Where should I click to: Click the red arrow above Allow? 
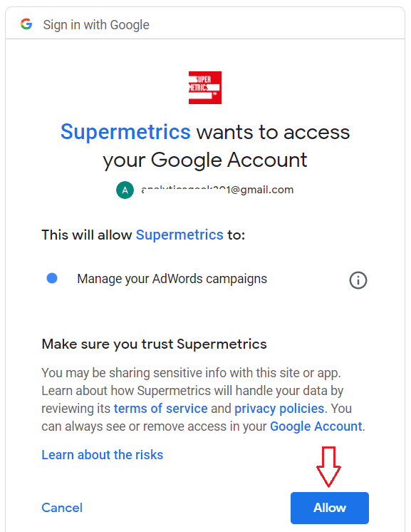(x=328, y=467)
